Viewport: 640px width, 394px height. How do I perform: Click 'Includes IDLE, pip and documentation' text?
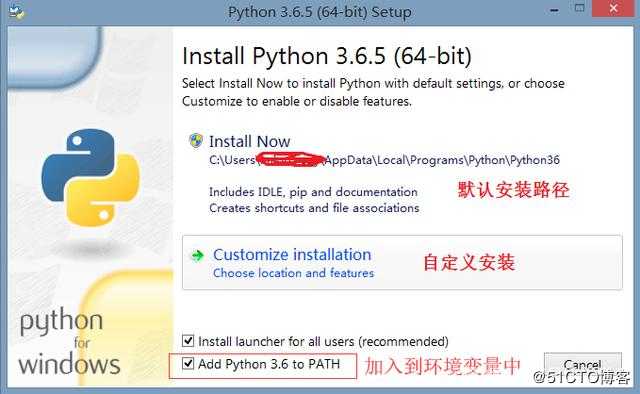313,192
